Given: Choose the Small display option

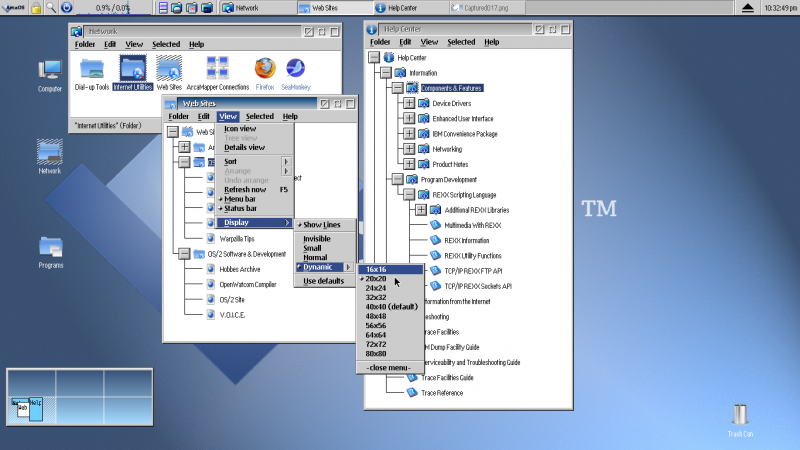Looking at the screenshot, I should 313,248.
